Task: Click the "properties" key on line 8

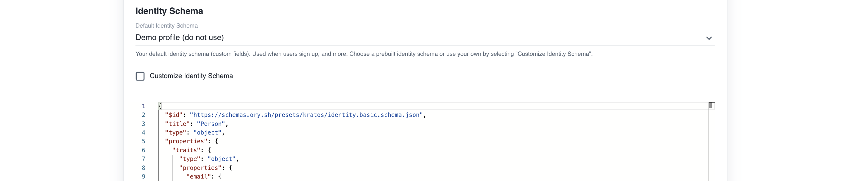Action: [200, 168]
